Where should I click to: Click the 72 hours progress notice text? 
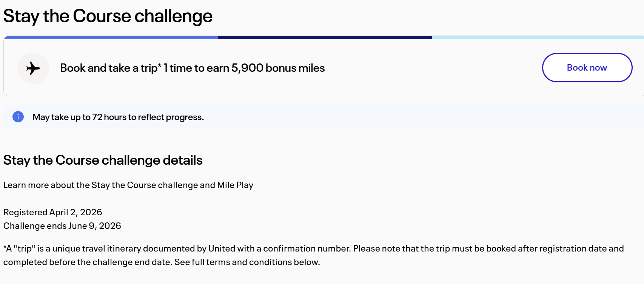118,117
